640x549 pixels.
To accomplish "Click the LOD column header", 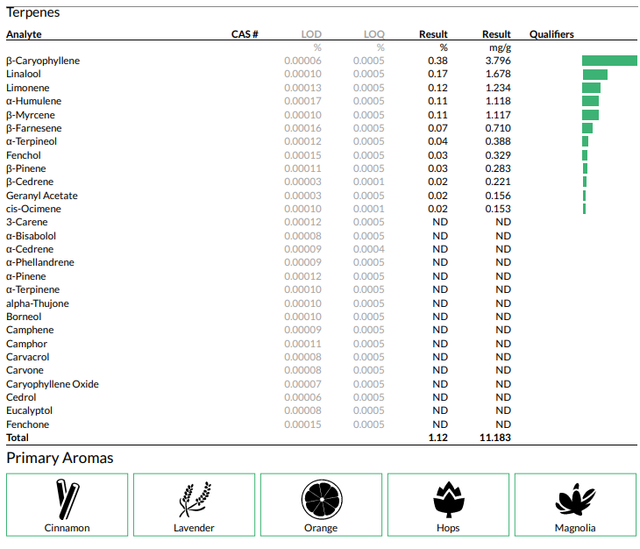I will click(311, 34).
